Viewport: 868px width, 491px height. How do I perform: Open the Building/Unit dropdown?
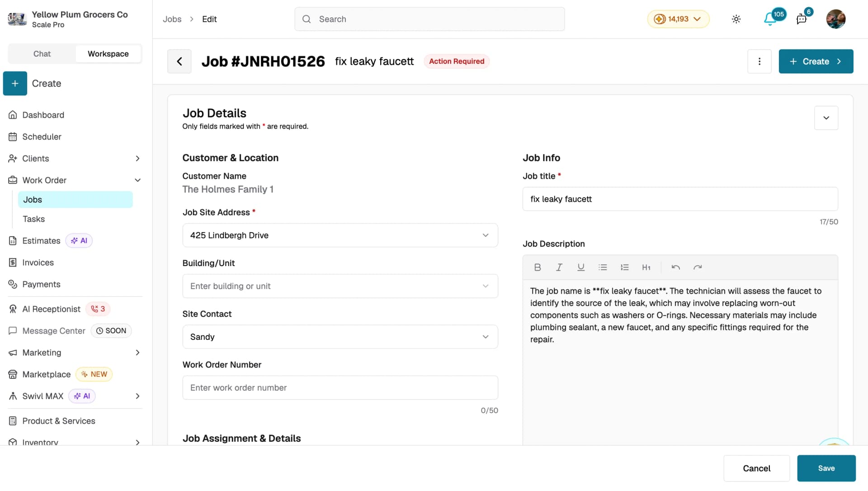pyautogui.click(x=340, y=286)
